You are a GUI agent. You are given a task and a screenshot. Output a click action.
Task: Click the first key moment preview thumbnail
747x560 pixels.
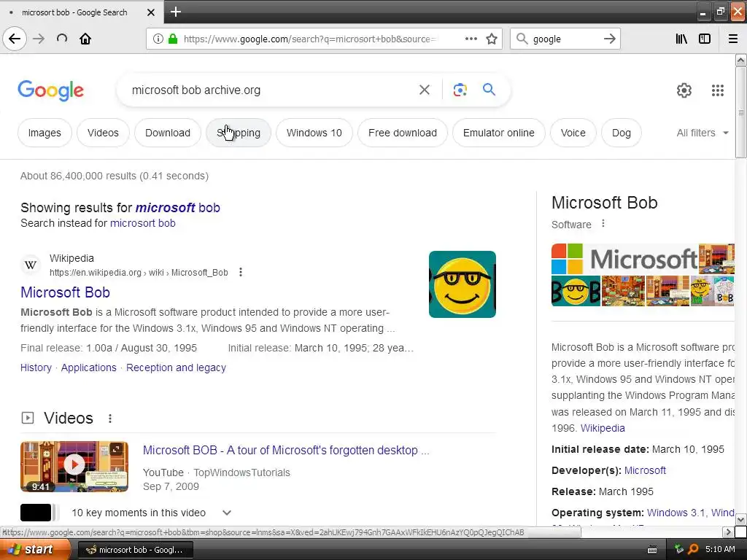click(x=36, y=513)
